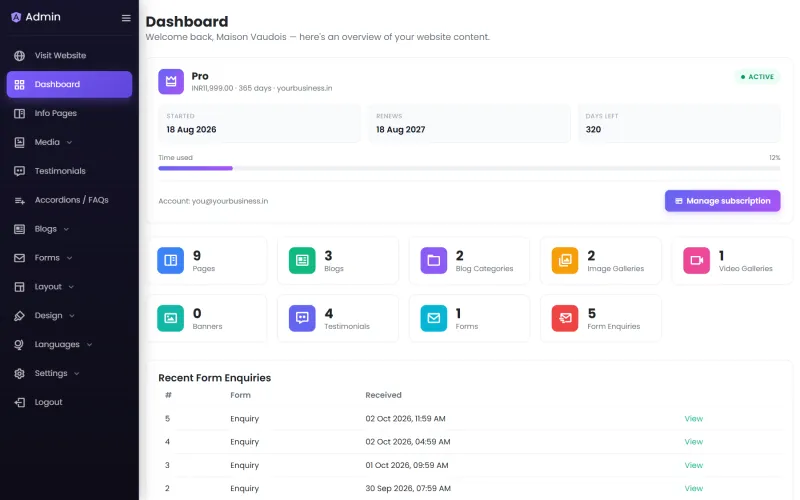The width and height of the screenshot is (800, 500).
Task: Open the pink Video Galleries camera icon
Action: [x=696, y=261]
